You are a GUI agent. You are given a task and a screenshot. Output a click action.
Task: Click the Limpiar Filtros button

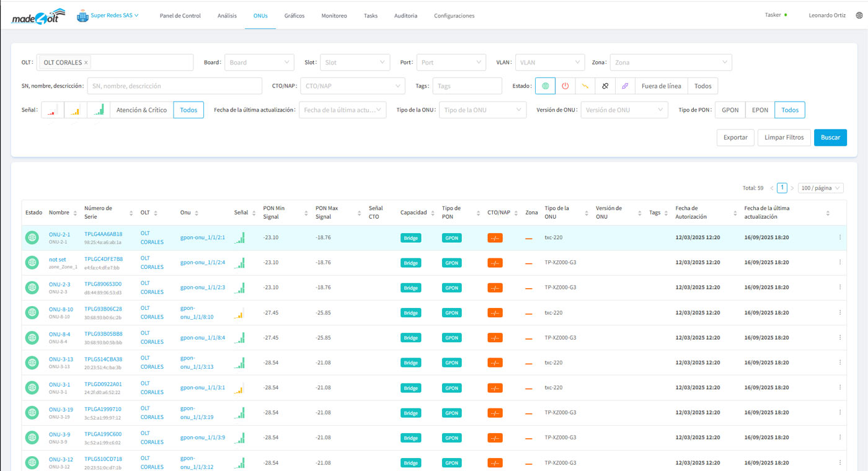(x=784, y=138)
